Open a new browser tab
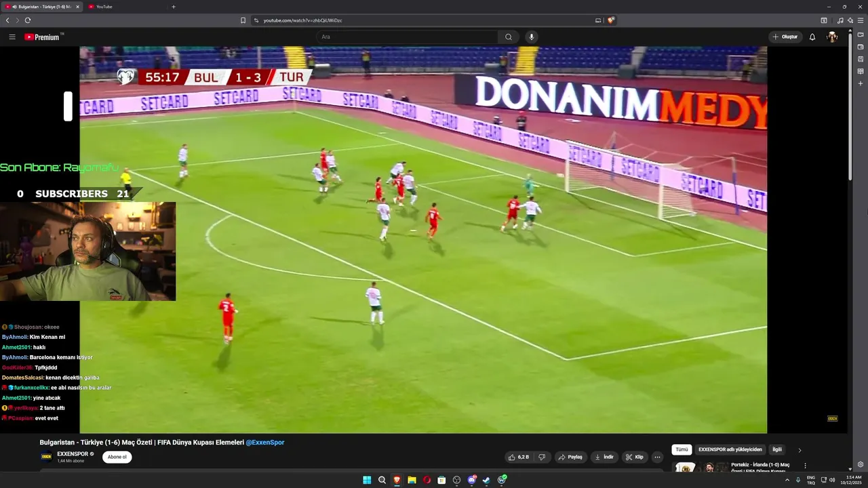 pos(174,7)
